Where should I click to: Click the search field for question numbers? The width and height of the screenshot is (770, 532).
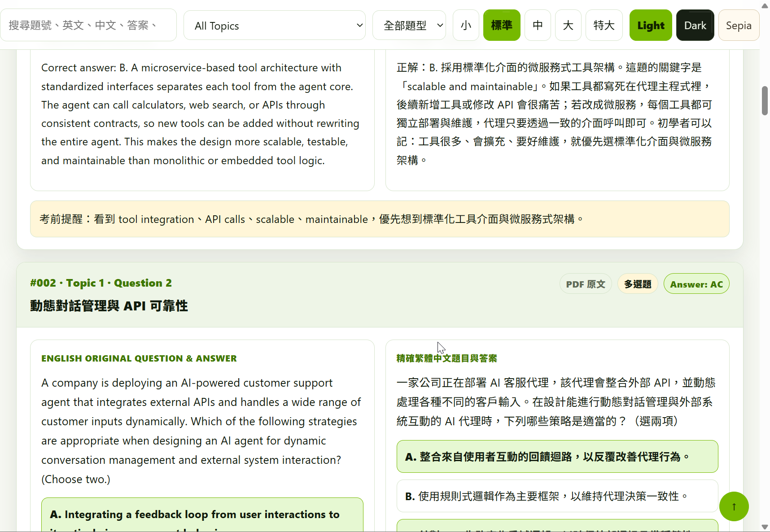pos(88,25)
